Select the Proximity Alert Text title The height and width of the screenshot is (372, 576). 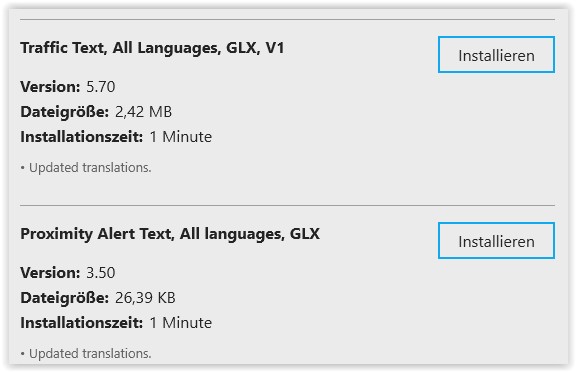[x=170, y=234]
